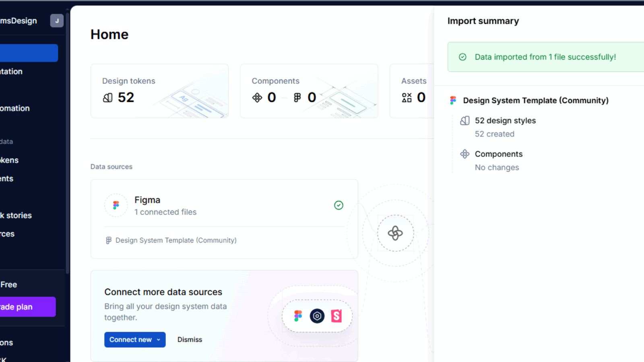This screenshot has height=362, width=644.
Task: Select the highlighted blue sidebar item
Action: pos(28,53)
